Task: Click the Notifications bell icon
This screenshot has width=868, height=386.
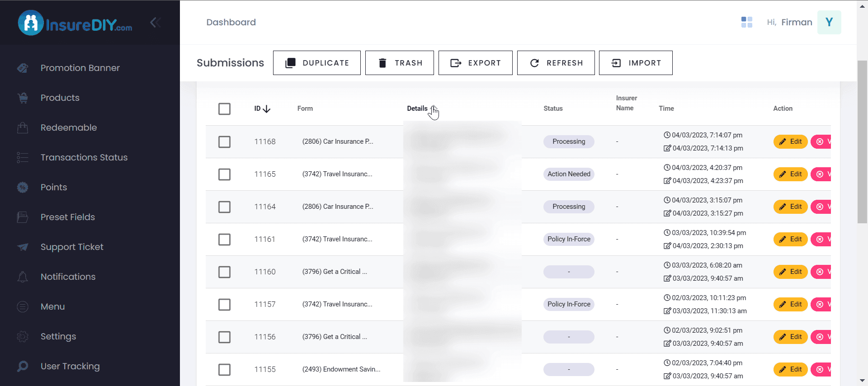Action: [23, 277]
